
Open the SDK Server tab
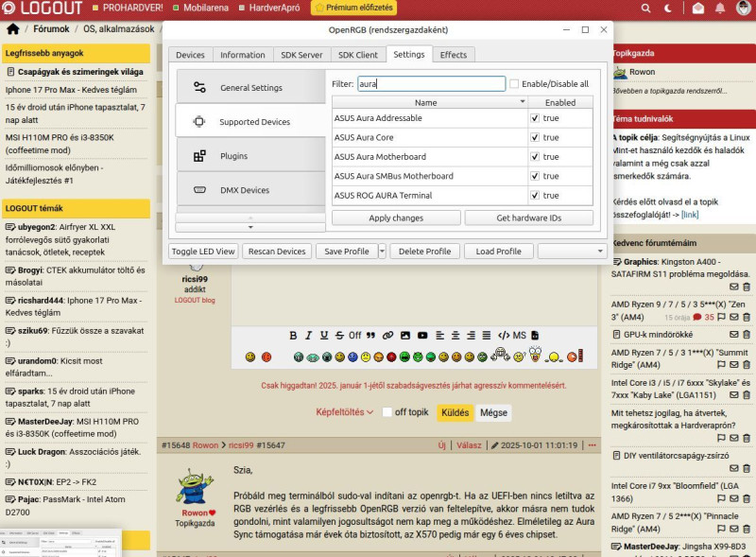click(x=301, y=55)
